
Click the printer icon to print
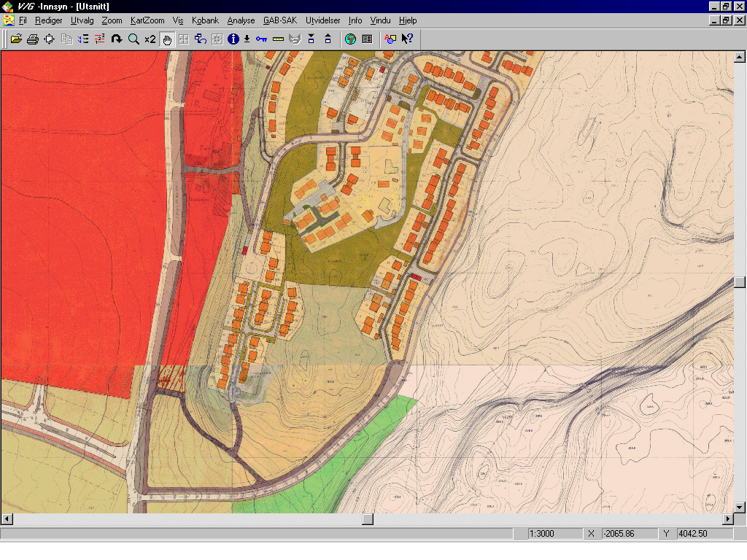point(32,39)
